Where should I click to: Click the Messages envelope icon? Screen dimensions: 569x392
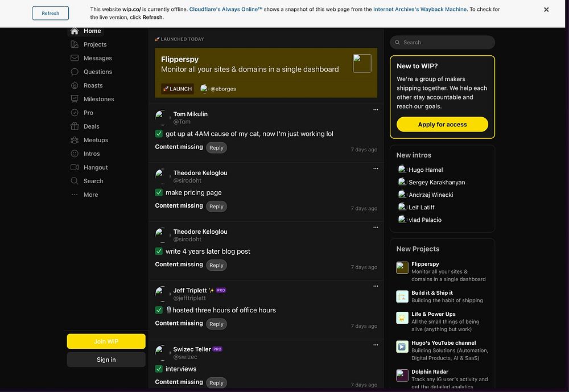click(75, 58)
